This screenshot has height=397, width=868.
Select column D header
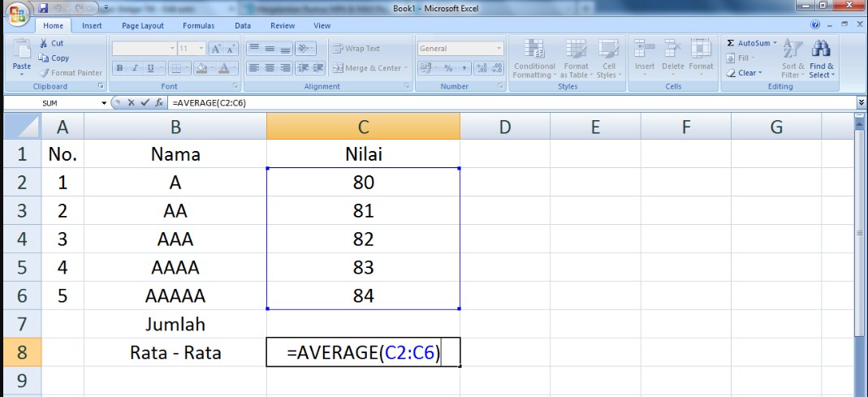[x=504, y=127]
